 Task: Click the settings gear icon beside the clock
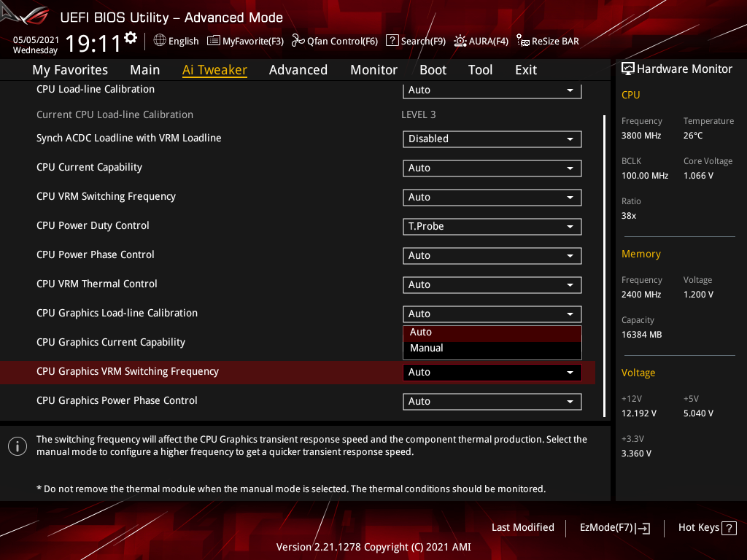(131, 37)
